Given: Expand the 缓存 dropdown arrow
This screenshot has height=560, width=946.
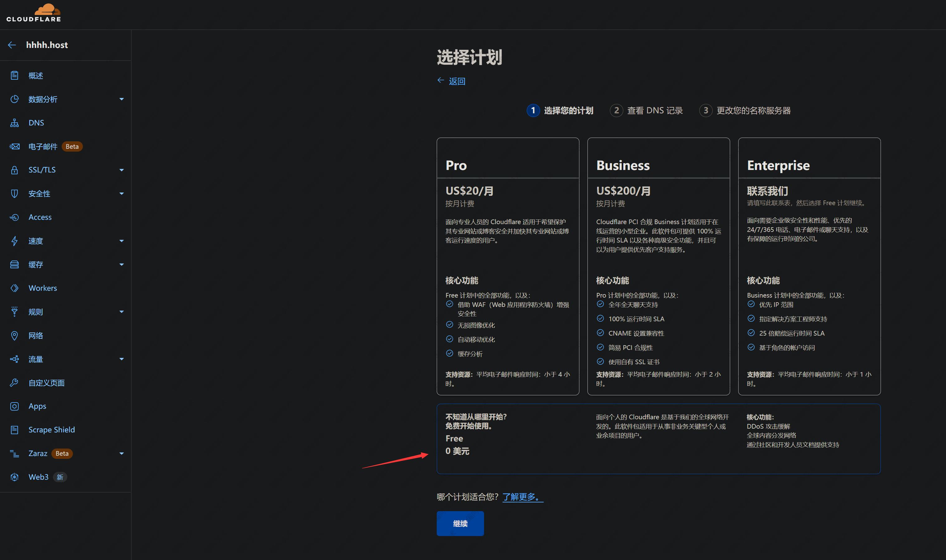Looking at the screenshot, I should point(121,265).
